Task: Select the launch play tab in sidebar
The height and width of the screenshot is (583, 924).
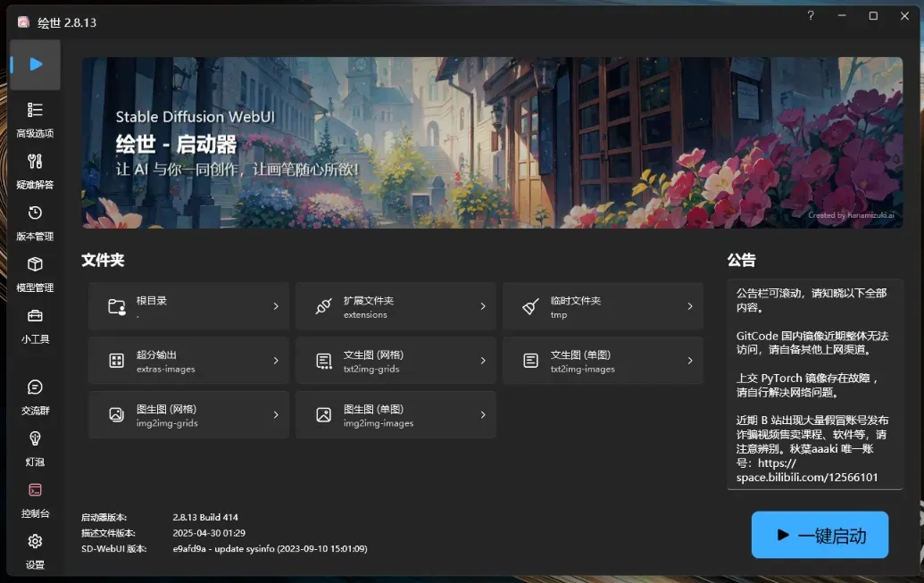Action: [36, 64]
